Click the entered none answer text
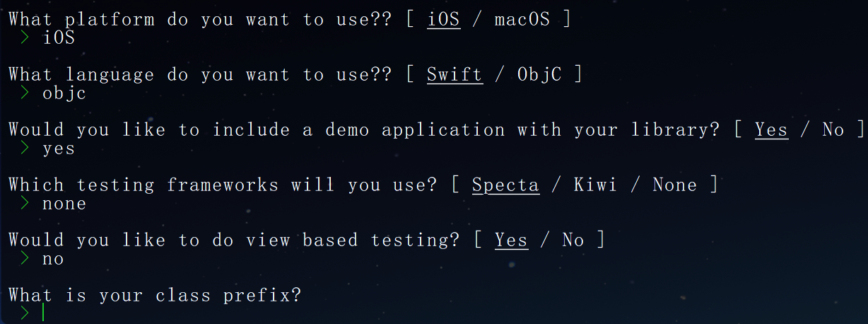 pos(64,204)
